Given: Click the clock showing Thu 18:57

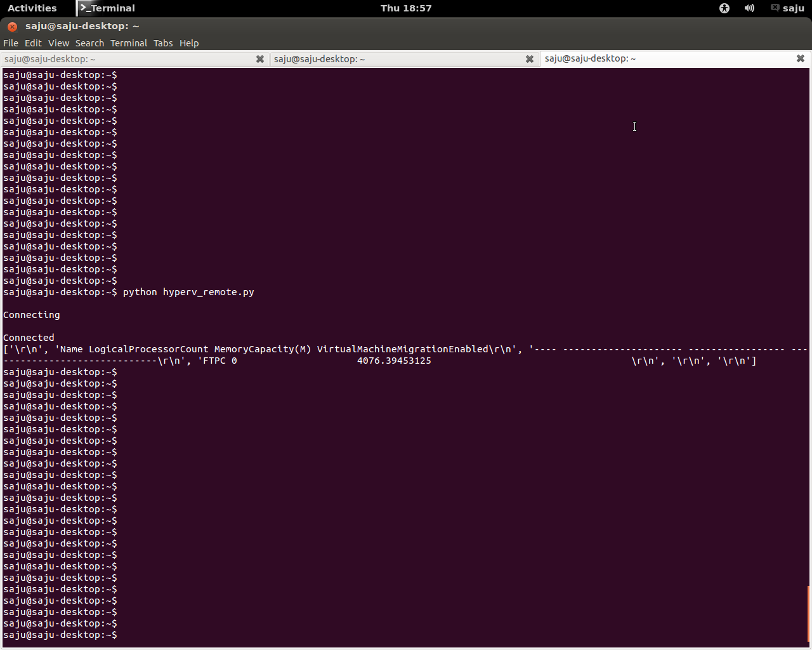Looking at the screenshot, I should 406,8.
